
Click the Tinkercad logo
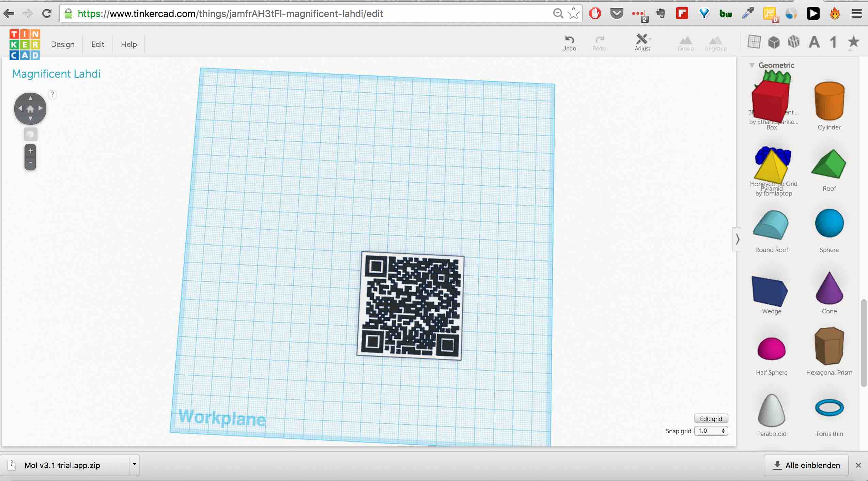25,44
